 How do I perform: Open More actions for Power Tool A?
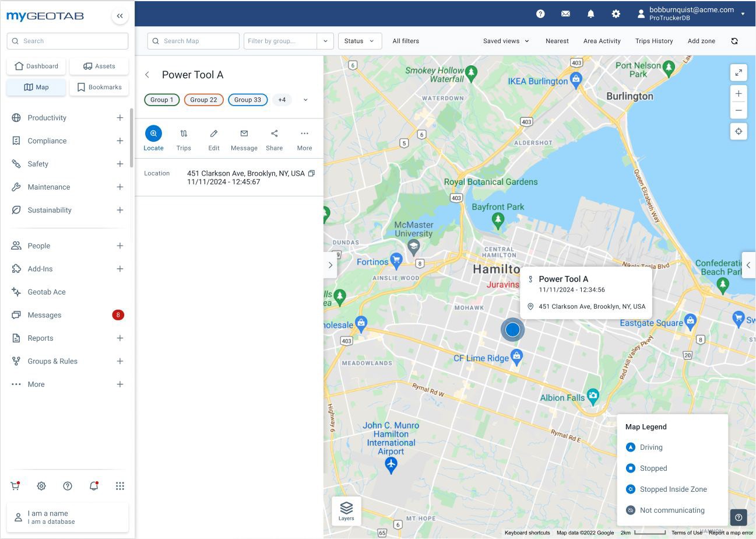tap(304, 139)
